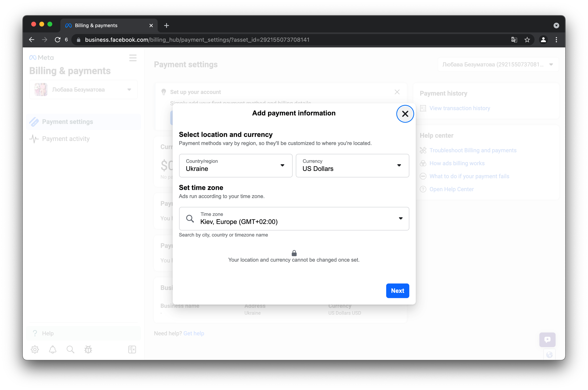Select Payment activity in the sidebar
This screenshot has width=588, height=390.
66,139
